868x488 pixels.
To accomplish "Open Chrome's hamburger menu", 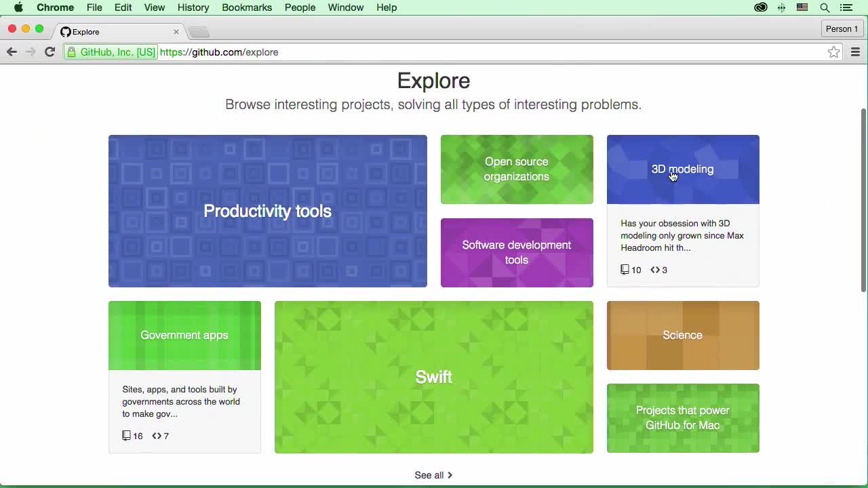I will coord(855,52).
